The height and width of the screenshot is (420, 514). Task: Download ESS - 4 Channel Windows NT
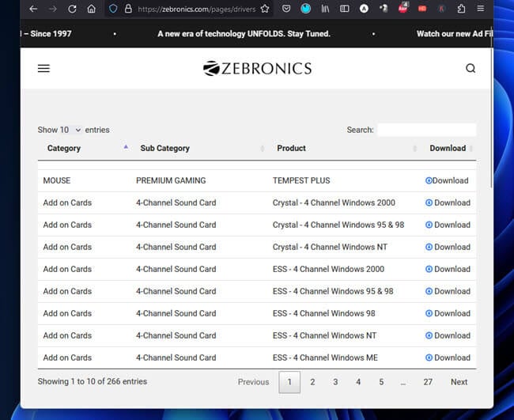click(448, 335)
